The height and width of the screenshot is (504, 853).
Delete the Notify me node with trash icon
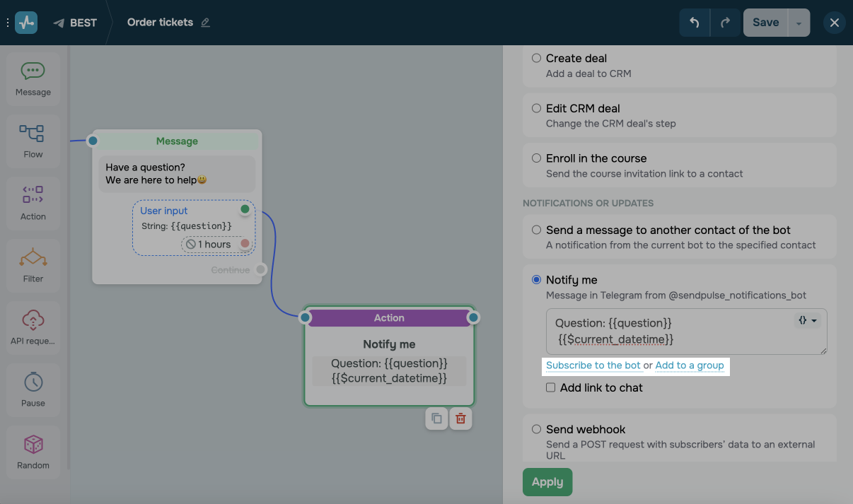tap(460, 418)
